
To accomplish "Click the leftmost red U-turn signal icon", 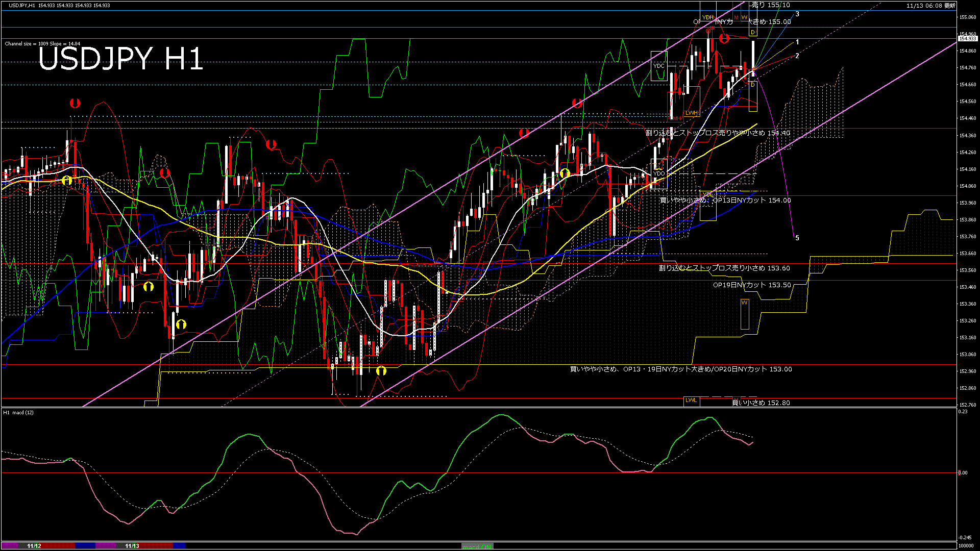I will click(x=75, y=102).
